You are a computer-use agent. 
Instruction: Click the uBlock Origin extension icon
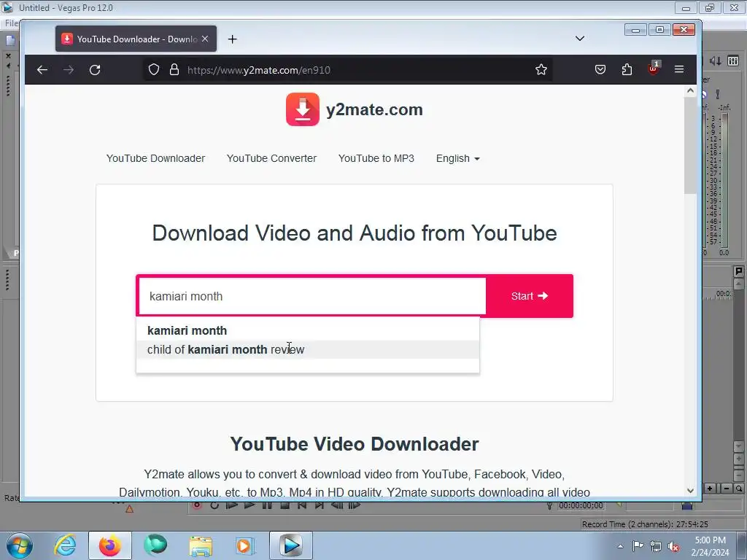(x=653, y=69)
